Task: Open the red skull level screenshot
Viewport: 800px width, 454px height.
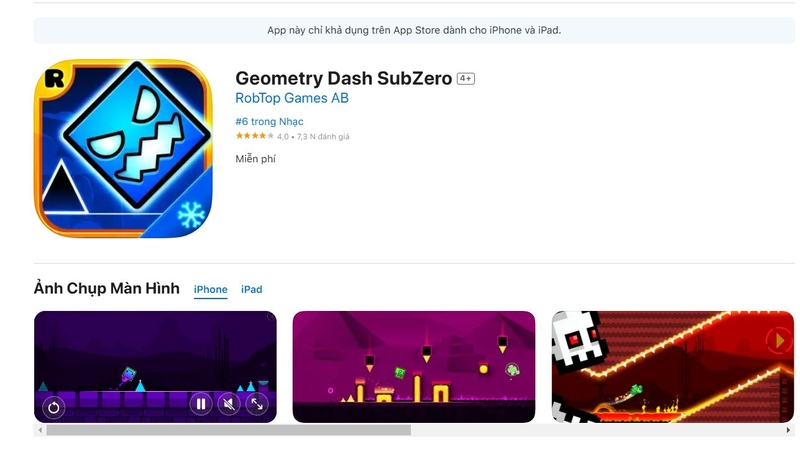Action: click(x=673, y=367)
